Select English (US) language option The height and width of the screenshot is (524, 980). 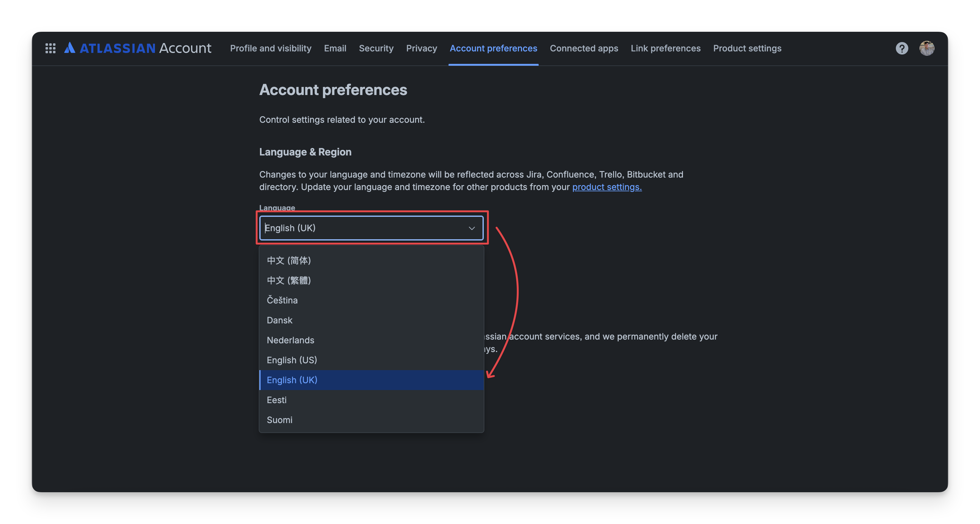tap(292, 360)
